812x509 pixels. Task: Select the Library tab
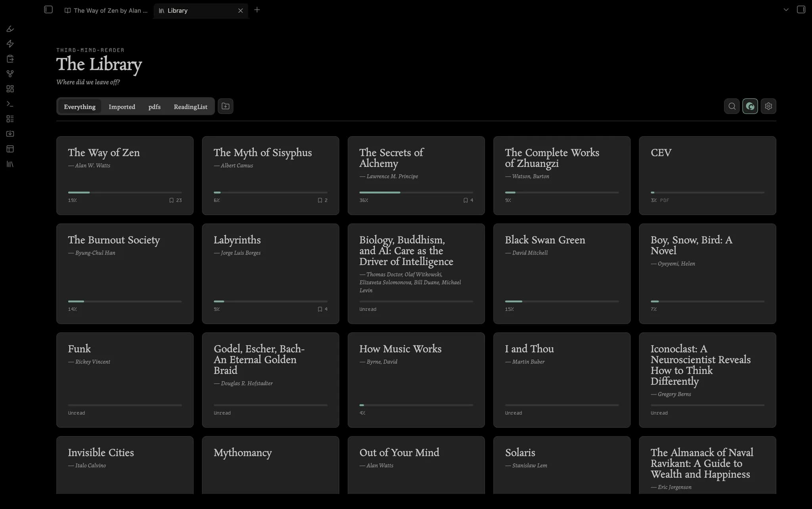(201, 11)
